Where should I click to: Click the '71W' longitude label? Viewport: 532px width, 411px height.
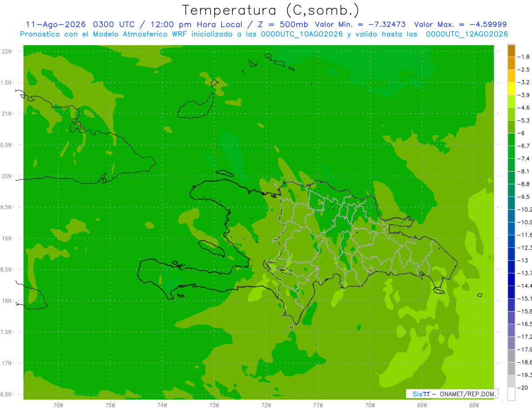(x=318, y=405)
